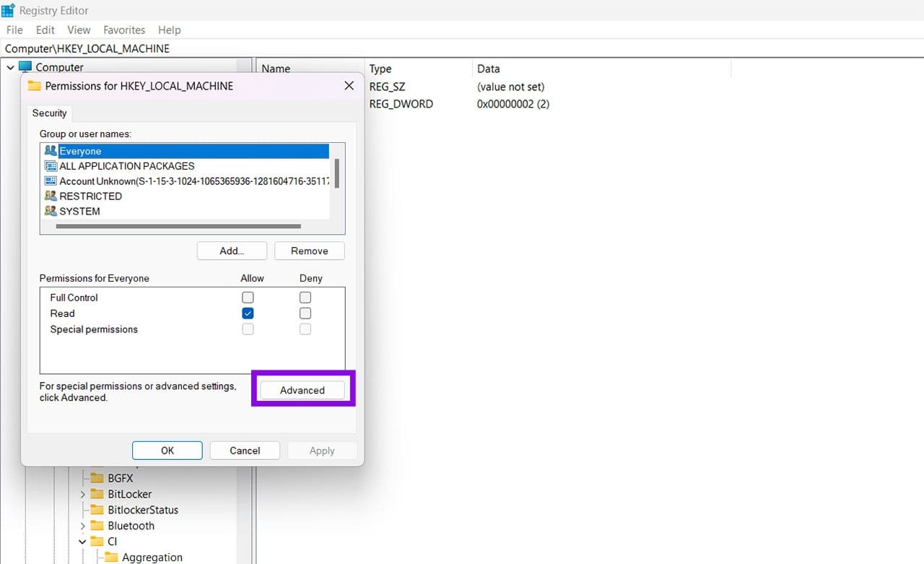Screen dimensions: 924x564
Task: Collapse the CI key
Action: point(82,542)
